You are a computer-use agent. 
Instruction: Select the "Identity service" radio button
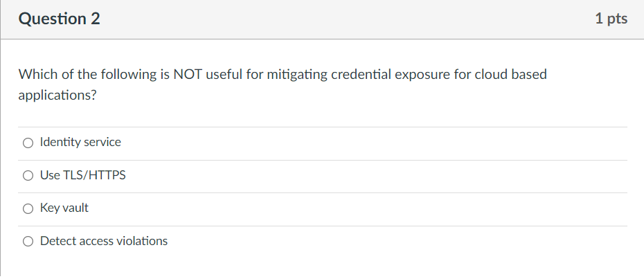[x=28, y=143]
